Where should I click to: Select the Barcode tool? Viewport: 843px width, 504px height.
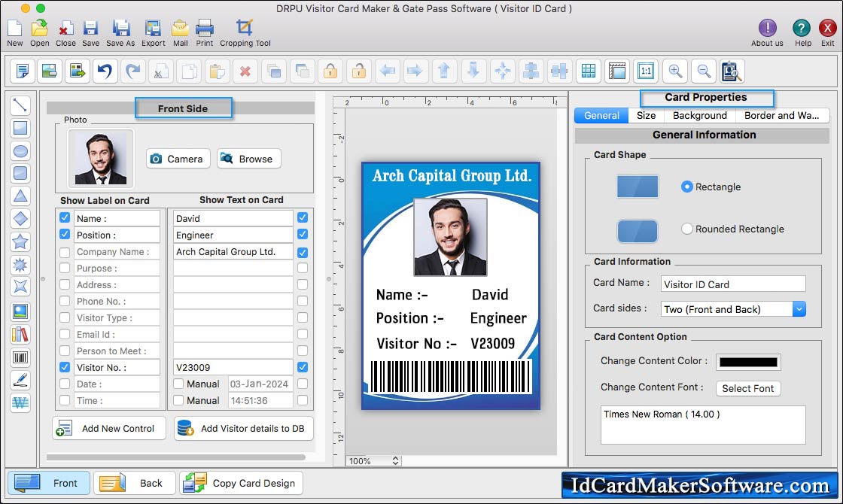(x=20, y=357)
